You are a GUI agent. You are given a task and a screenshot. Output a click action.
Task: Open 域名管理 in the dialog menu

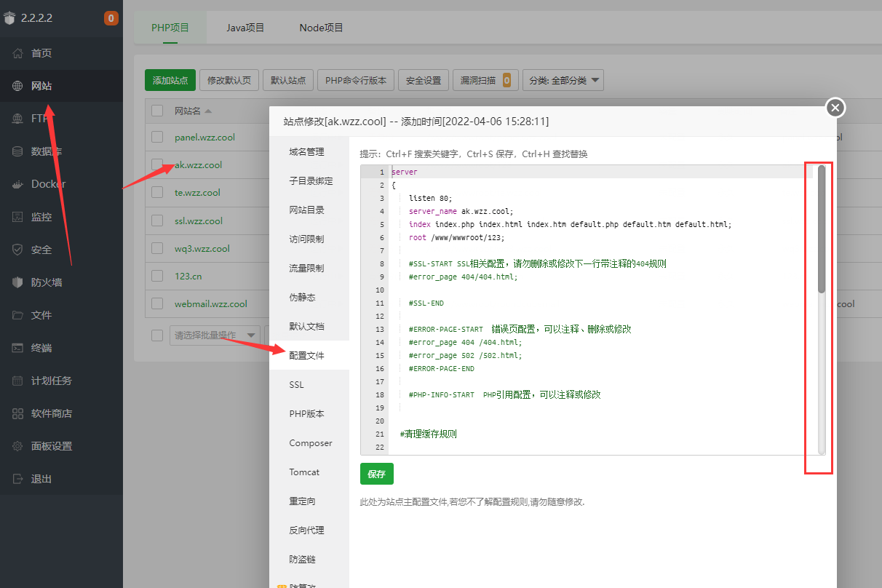click(x=309, y=152)
